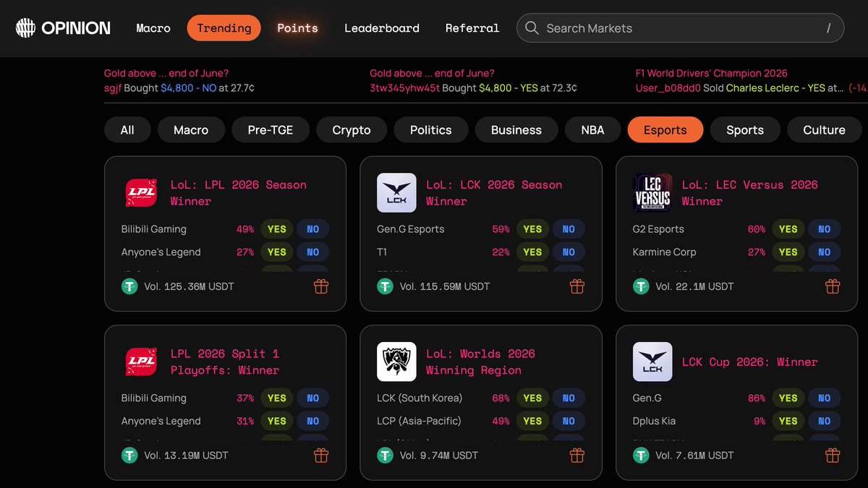Viewport: 868px width, 488px height.
Task: Click the OPINION logo icon
Action: (26, 28)
